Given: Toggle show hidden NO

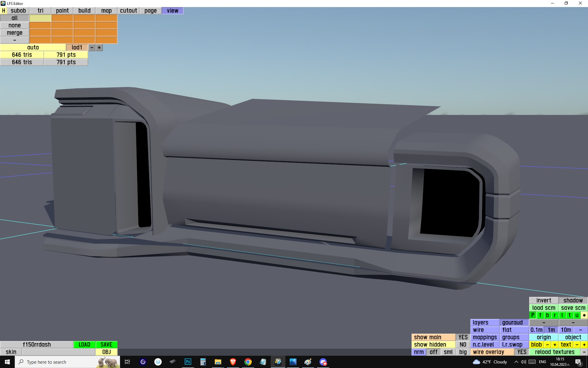Looking at the screenshot, I should (463, 345).
